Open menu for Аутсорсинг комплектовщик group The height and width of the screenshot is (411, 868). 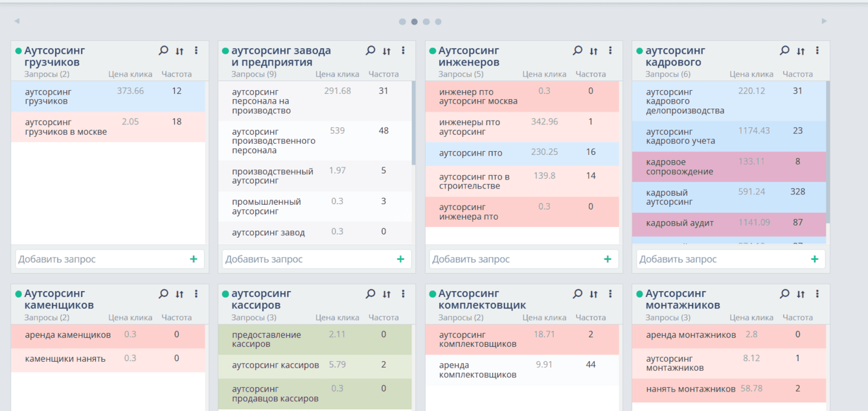(x=610, y=294)
